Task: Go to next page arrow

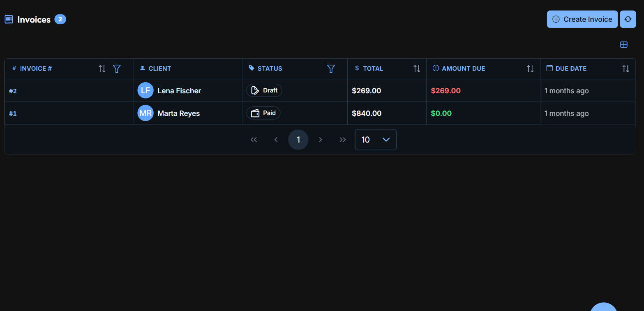Action: click(321, 140)
